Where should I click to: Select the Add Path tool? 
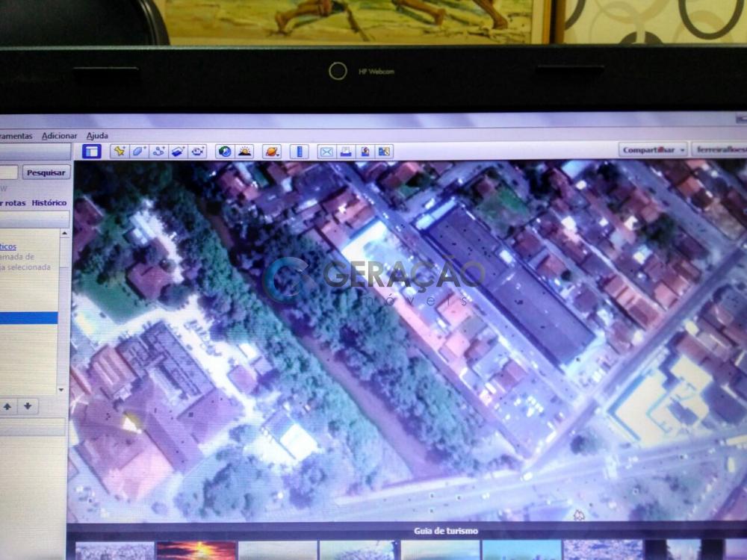(158, 152)
